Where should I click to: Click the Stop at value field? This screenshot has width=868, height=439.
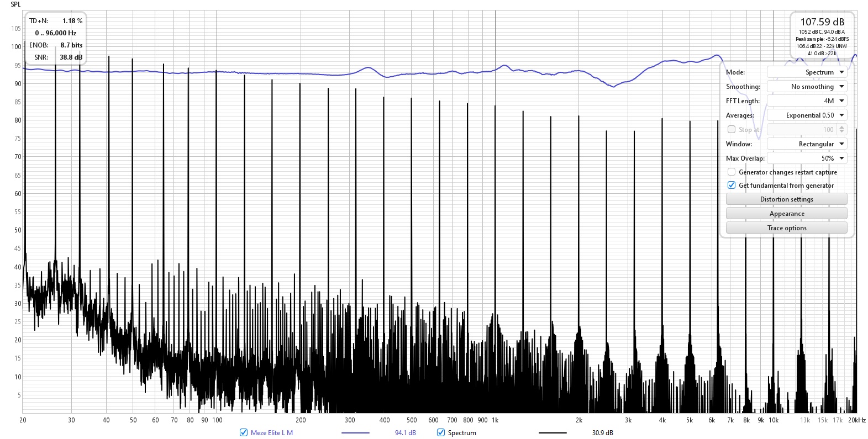coord(802,130)
